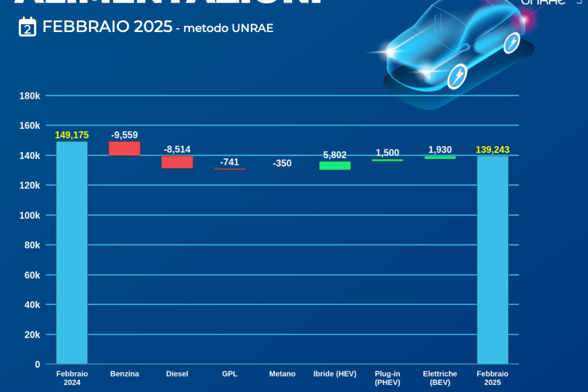This screenshot has width=588, height=392.
Task: Click the calendar icon beside FEBBRAIO 2025
Action: coord(27,27)
